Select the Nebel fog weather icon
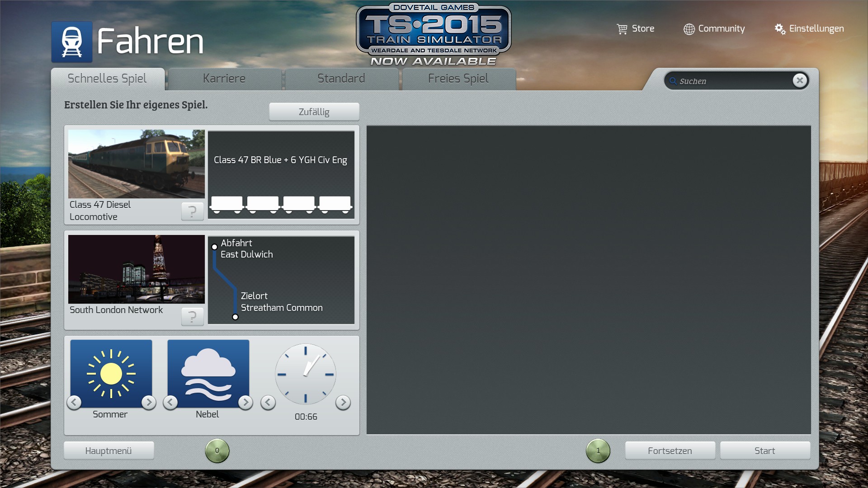This screenshot has height=488, width=868. (208, 373)
